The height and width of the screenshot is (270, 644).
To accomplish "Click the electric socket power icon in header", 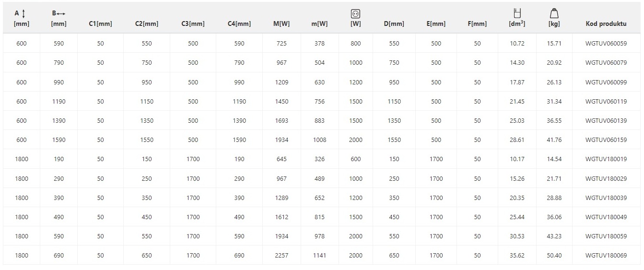I will pyautogui.click(x=355, y=14).
